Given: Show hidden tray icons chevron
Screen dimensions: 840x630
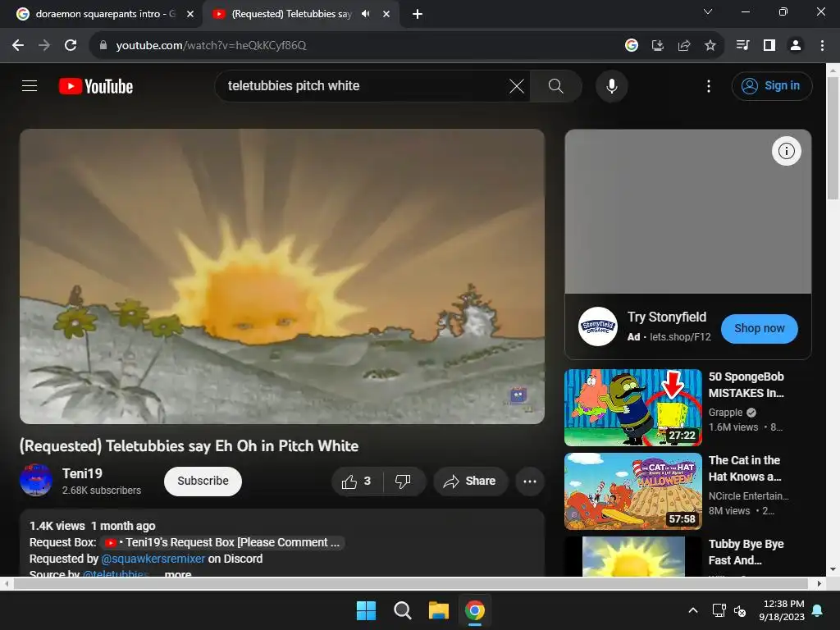Looking at the screenshot, I should (692, 610).
